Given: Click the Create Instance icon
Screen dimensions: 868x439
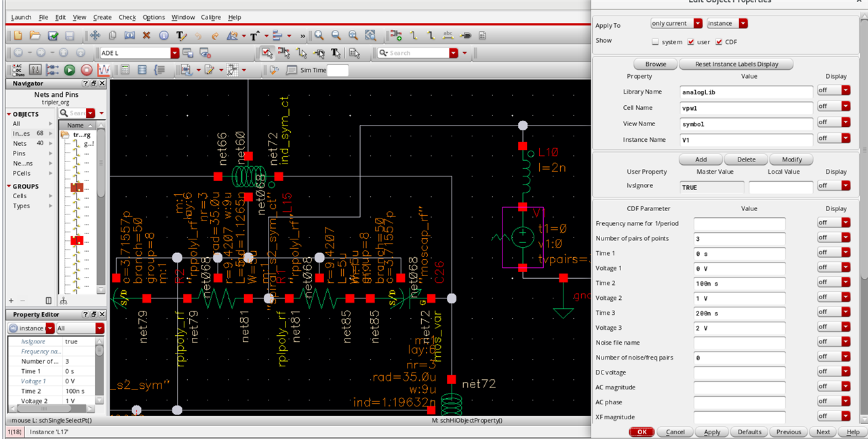Looking at the screenshot, I should click(x=396, y=35).
